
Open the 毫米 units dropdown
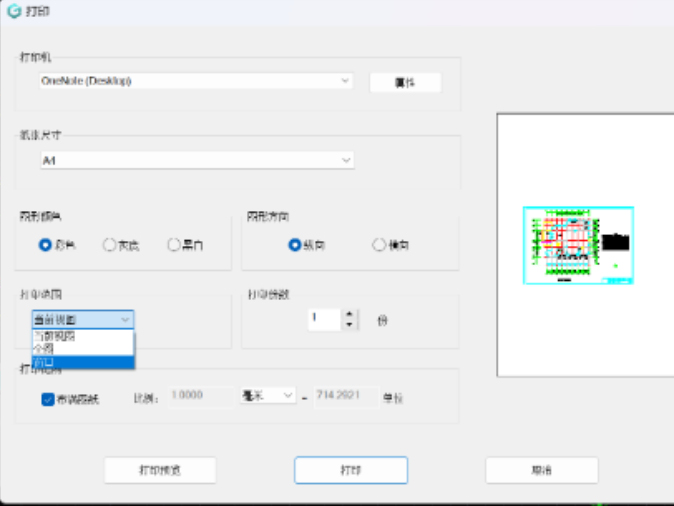click(268, 396)
